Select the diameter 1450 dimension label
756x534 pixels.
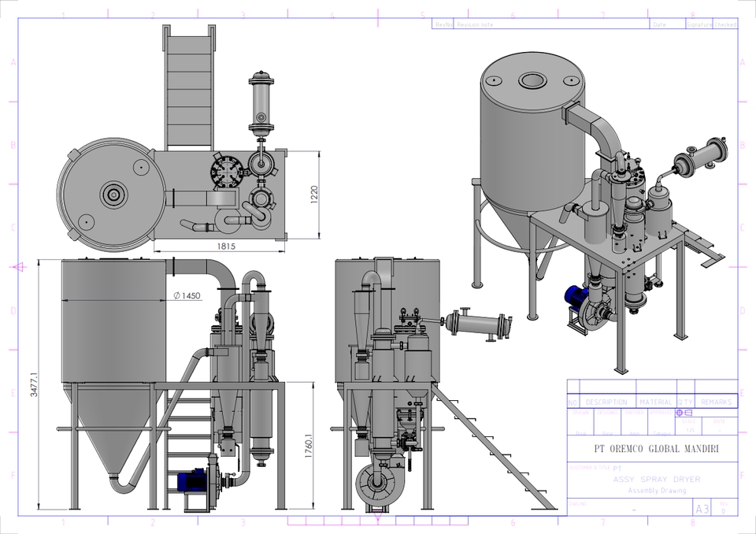[186, 298]
